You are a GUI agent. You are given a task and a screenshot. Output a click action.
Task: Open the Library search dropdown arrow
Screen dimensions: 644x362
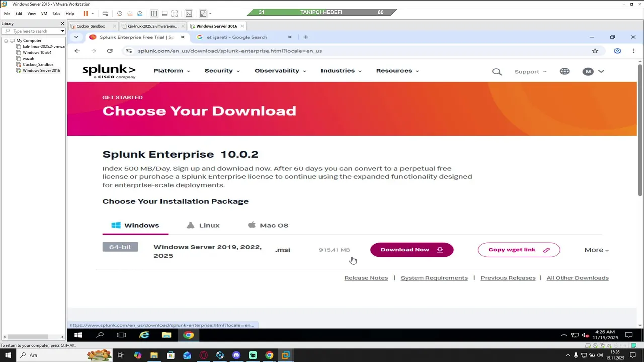tap(63, 31)
